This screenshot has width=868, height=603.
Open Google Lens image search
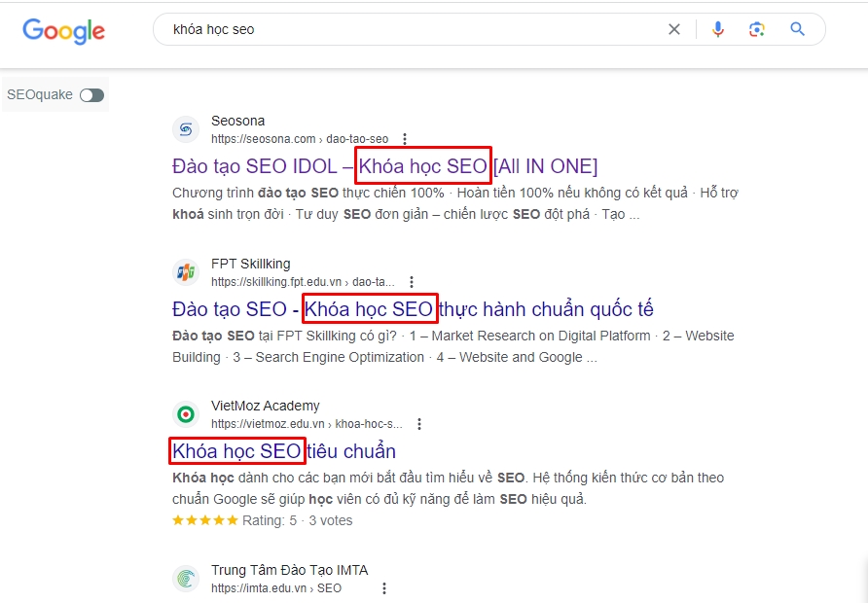[757, 29]
